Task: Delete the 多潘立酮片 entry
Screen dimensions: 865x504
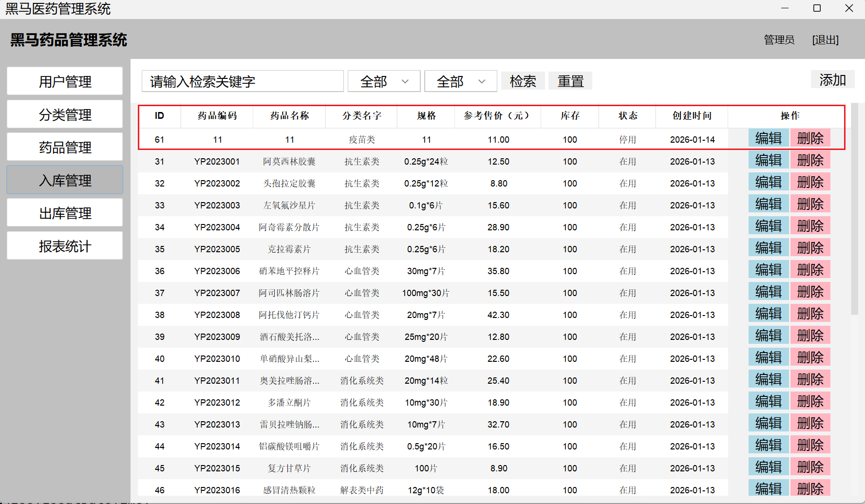Action: click(x=810, y=401)
